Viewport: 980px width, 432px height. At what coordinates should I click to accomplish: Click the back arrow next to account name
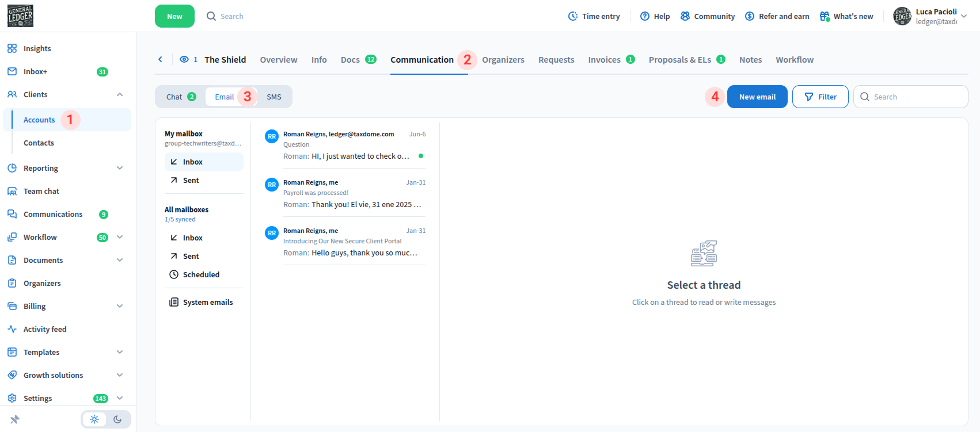tap(161, 59)
